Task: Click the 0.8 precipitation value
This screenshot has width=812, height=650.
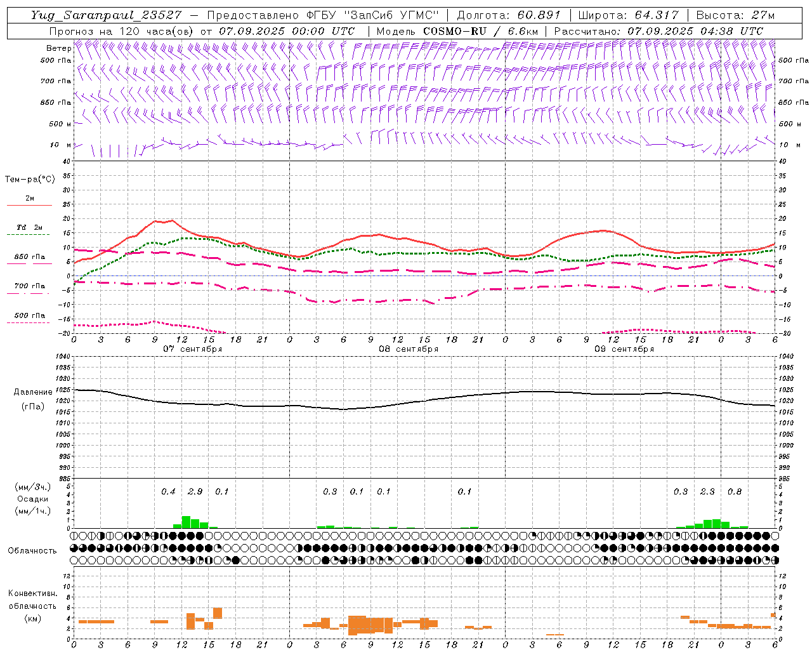Action: (x=735, y=491)
